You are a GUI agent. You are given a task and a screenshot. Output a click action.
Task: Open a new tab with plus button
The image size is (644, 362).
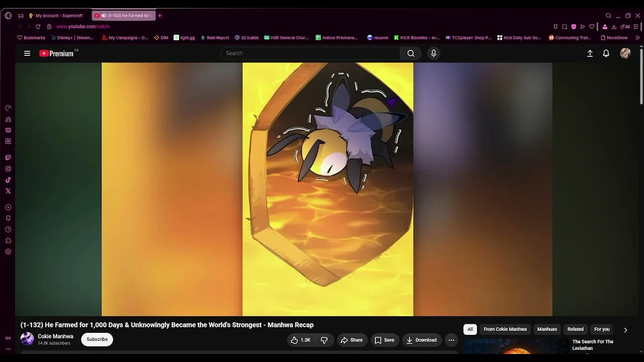pos(160,16)
